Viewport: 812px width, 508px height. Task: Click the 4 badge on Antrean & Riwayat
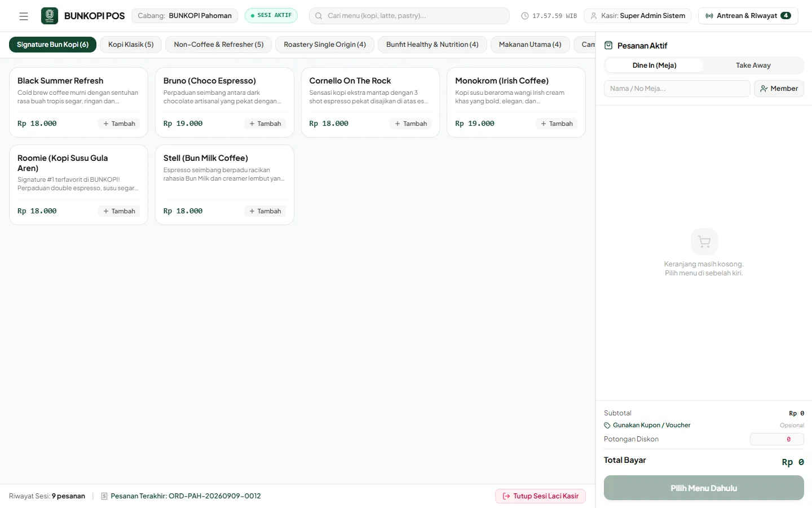pyautogui.click(x=785, y=16)
